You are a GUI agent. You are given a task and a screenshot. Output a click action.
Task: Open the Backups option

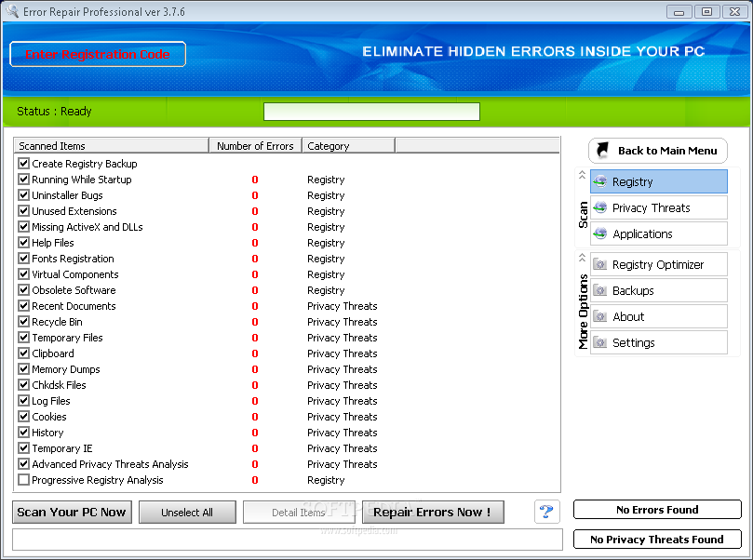[659, 290]
